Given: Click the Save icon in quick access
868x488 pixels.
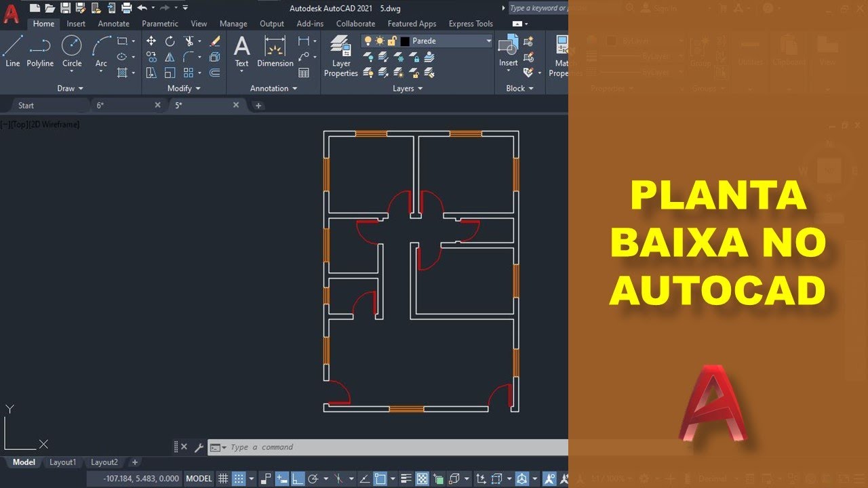Looking at the screenshot, I should [65, 7].
